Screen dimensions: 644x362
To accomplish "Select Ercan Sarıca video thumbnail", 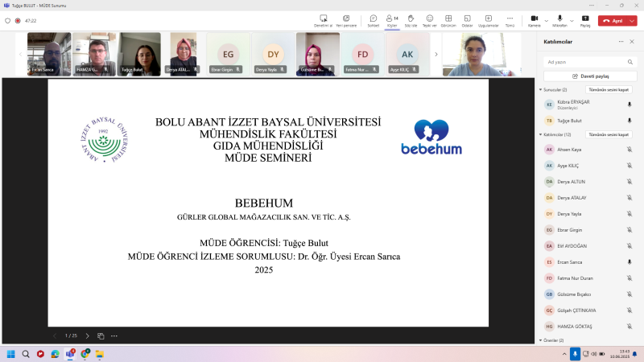I will pos(49,54).
